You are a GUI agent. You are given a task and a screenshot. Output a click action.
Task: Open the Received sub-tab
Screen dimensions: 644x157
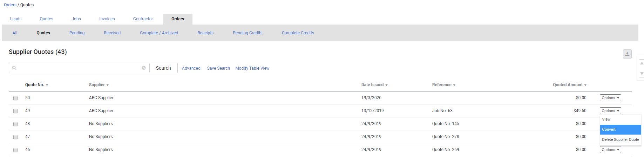112,33
